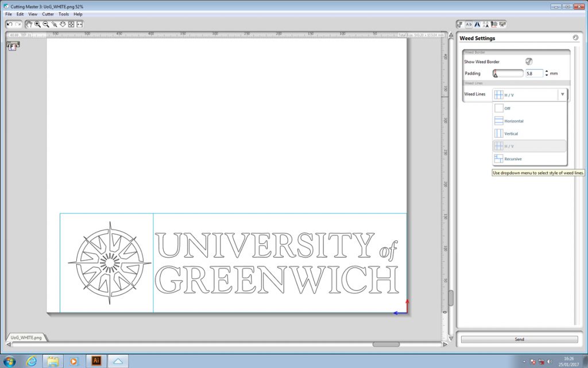
Task: Select the Pan hand tool
Action: pos(29,24)
